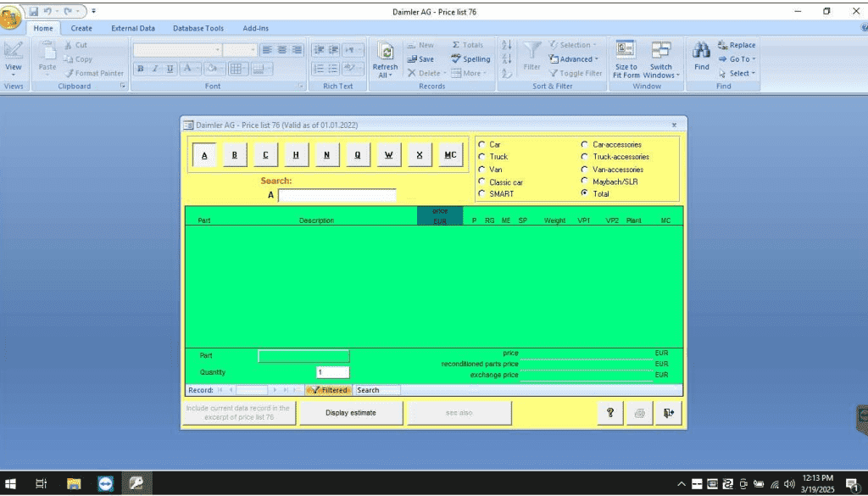Select the Format Painter tool
This screenshot has height=496, width=868.
(93, 73)
